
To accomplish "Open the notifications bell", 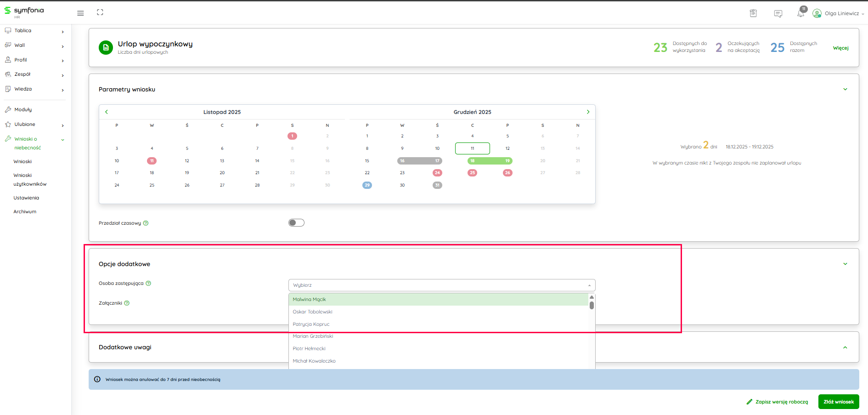I will [x=800, y=13].
